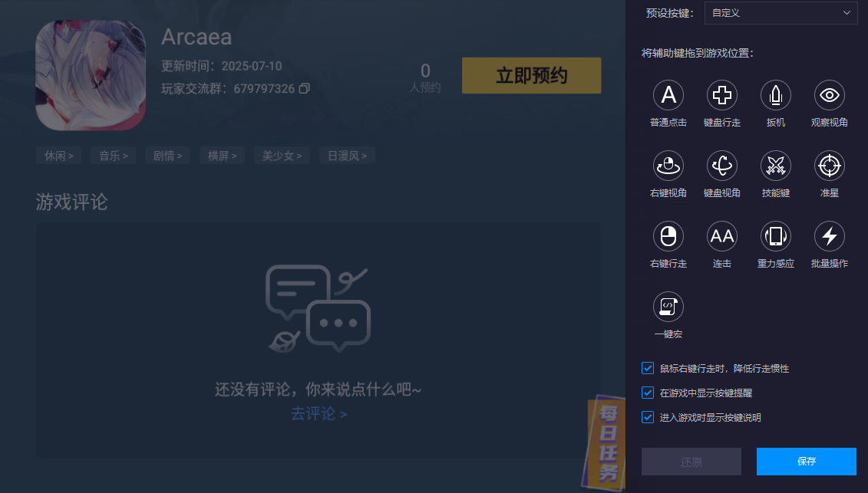Select the 观察视角 (observe view) icon

(829, 95)
